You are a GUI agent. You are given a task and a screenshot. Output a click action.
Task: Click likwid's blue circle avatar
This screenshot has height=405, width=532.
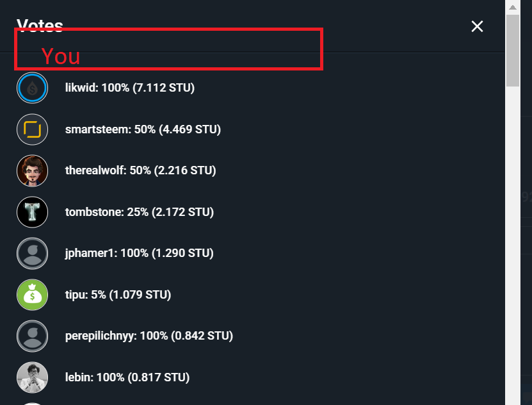(x=32, y=88)
